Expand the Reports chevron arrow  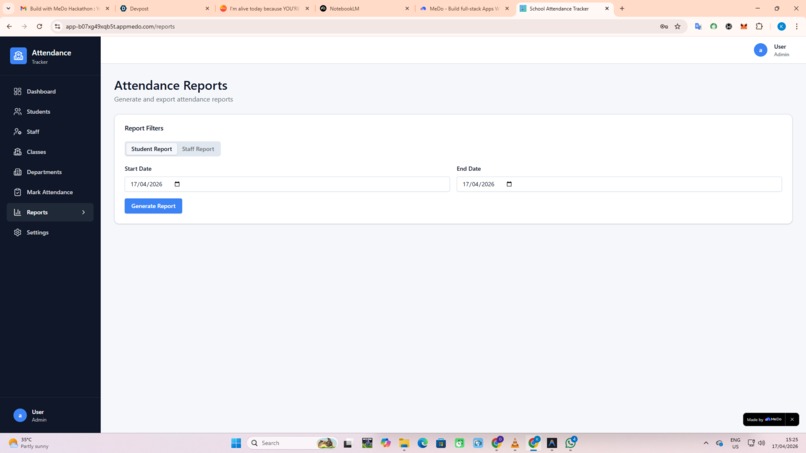[x=83, y=212]
